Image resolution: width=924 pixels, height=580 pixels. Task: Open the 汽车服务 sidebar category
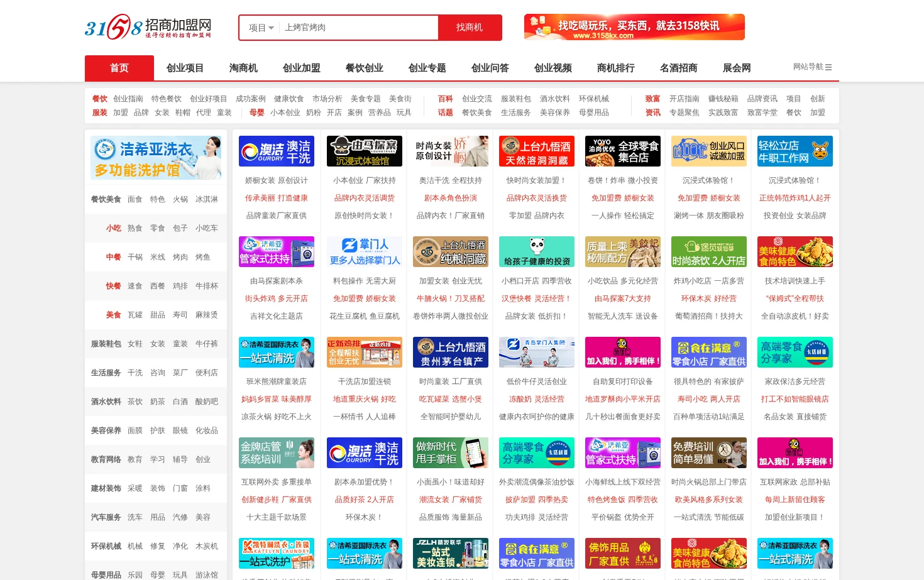[x=106, y=517]
